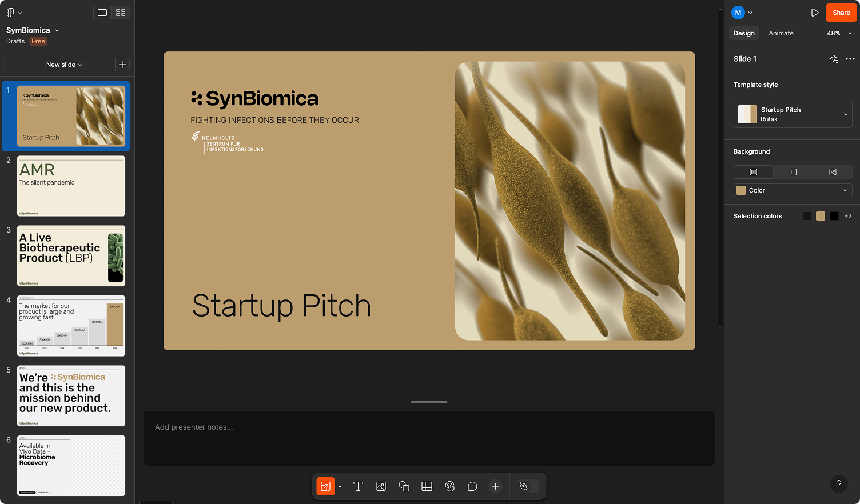The height and width of the screenshot is (504, 860).
Task: Select slide 5 mission thumbnail
Action: click(x=71, y=396)
